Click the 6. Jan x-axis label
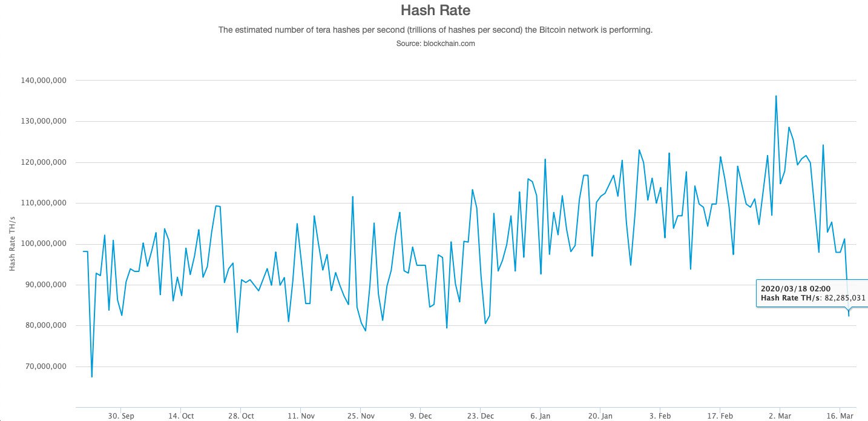This screenshot has width=868, height=421. (x=540, y=416)
